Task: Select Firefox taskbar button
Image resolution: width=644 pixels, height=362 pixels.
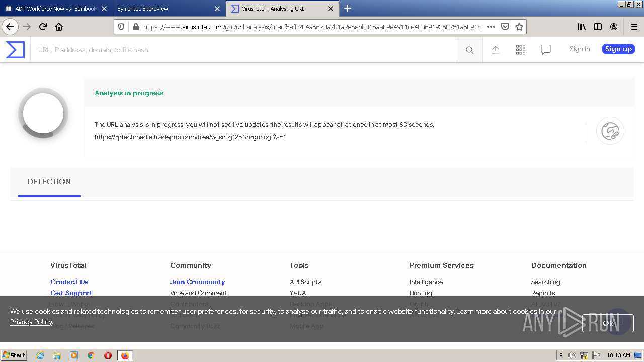Action: coord(125,355)
